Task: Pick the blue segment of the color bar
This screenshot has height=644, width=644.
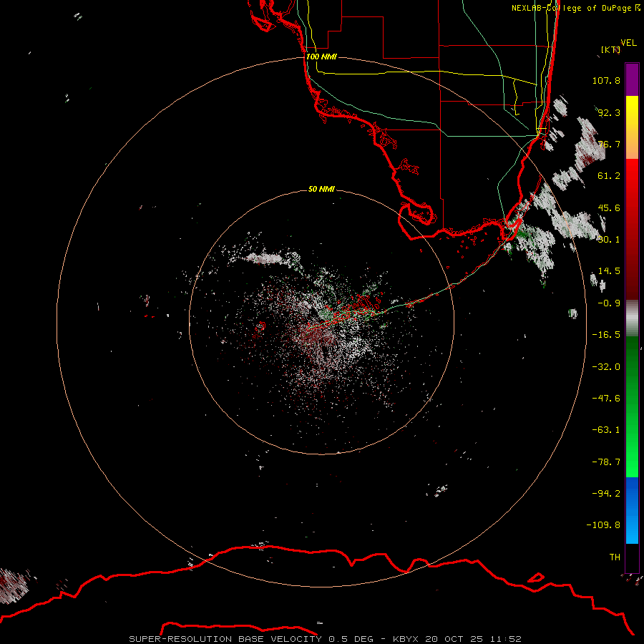Action: point(632,510)
